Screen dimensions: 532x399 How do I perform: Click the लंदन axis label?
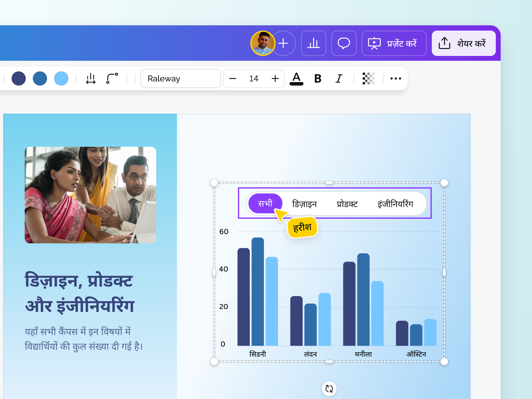(311, 354)
